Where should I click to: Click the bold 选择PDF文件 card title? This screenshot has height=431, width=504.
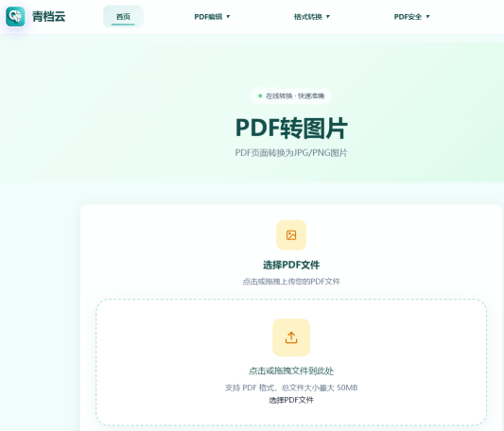pos(291,265)
